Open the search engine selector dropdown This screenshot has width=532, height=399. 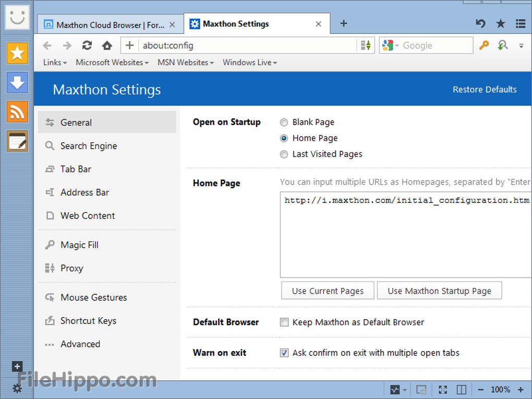point(390,45)
